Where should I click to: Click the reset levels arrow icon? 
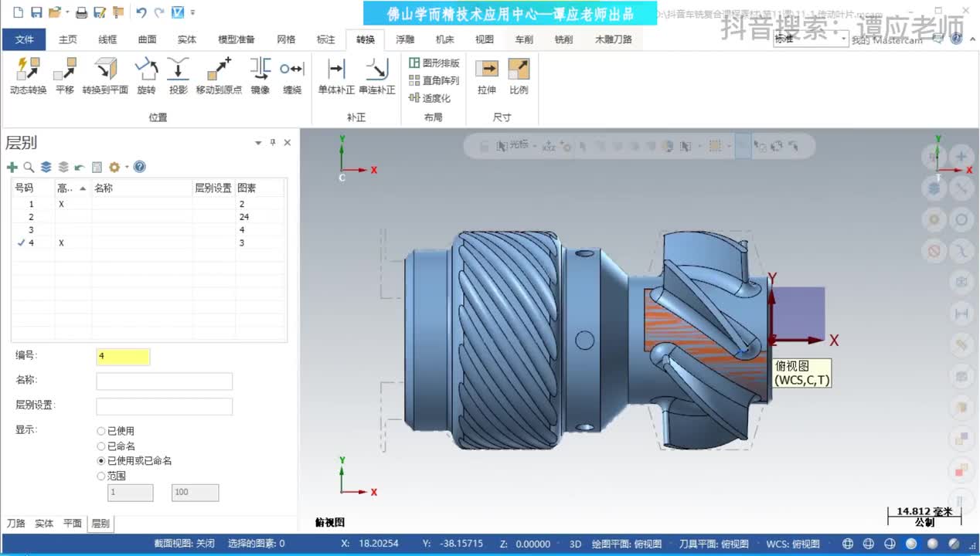click(x=80, y=167)
